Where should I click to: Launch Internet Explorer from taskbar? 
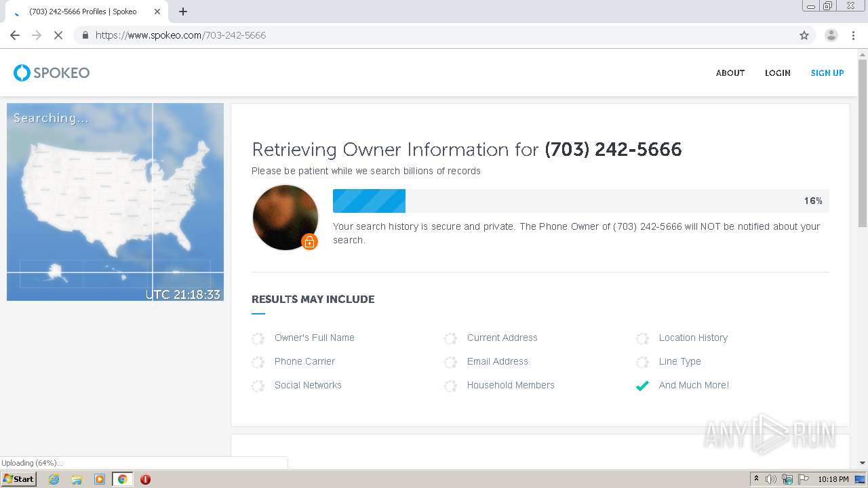point(54,479)
